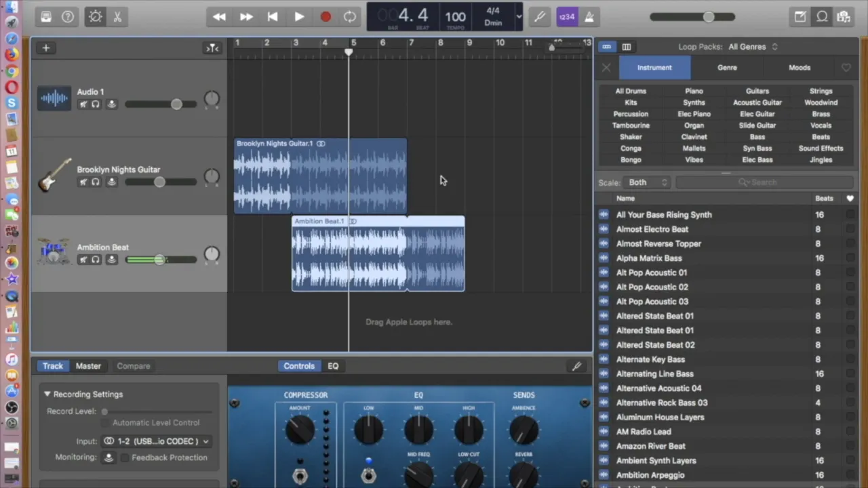Open the Note Pad button
868x488 pixels.
(800, 17)
